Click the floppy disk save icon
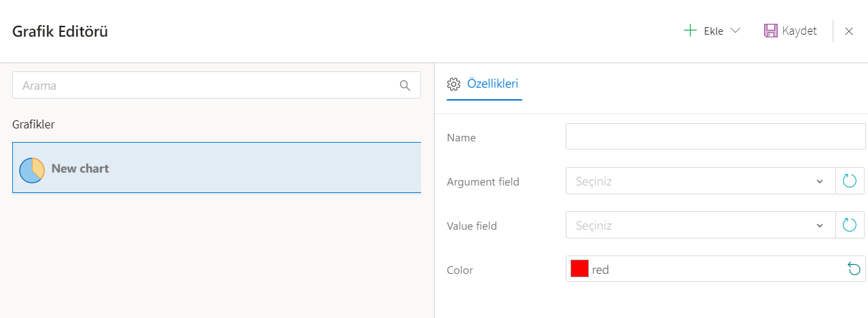This screenshot has height=318, width=868. (771, 31)
